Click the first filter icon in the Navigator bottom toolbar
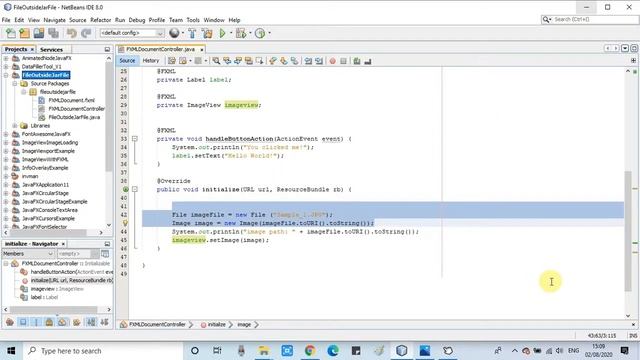640x360 pixels. click(x=10, y=322)
